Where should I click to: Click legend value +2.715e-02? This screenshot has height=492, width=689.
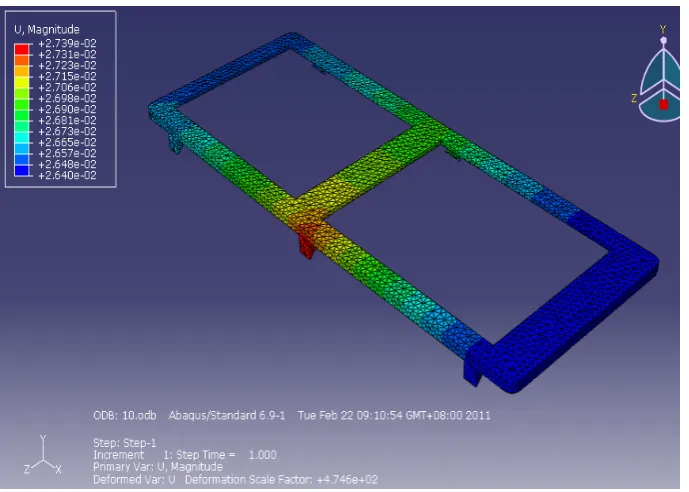(x=67, y=76)
